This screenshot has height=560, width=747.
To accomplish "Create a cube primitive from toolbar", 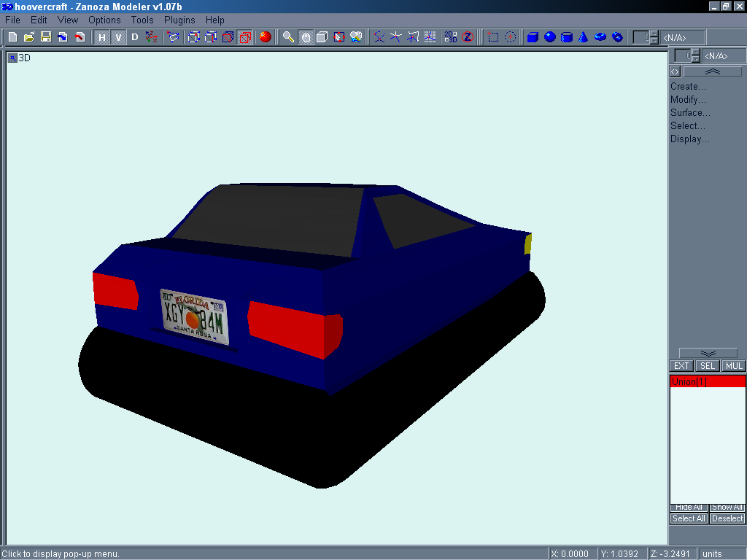I will click(533, 36).
